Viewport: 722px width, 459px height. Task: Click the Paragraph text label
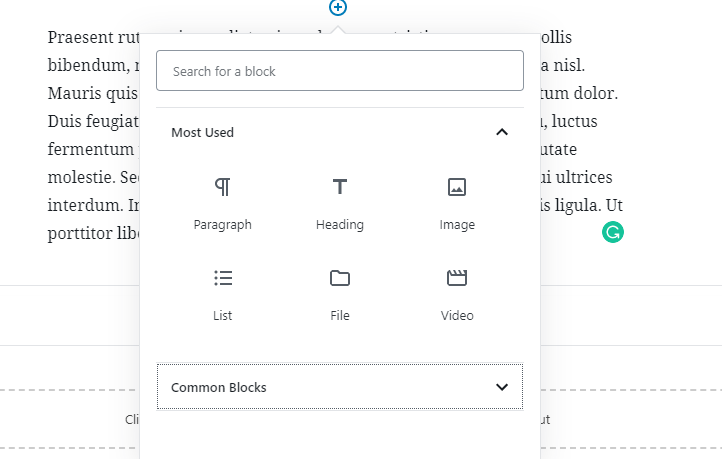click(x=223, y=225)
